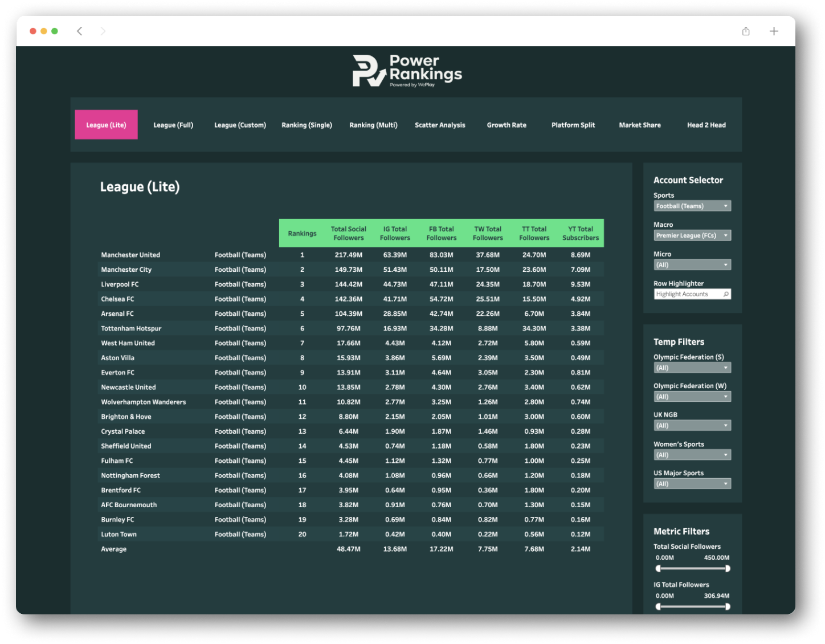Expand Olympic Federation (S) dropdown
Screen dimensions: 825x644
pyautogui.click(x=692, y=368)
